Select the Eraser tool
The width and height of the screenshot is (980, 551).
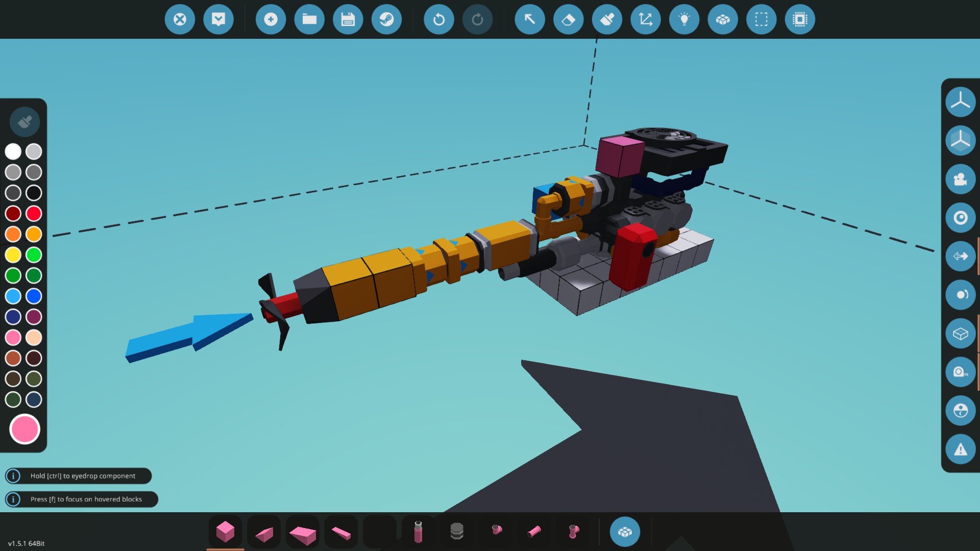pyautogui.click(x=568, y=19)
